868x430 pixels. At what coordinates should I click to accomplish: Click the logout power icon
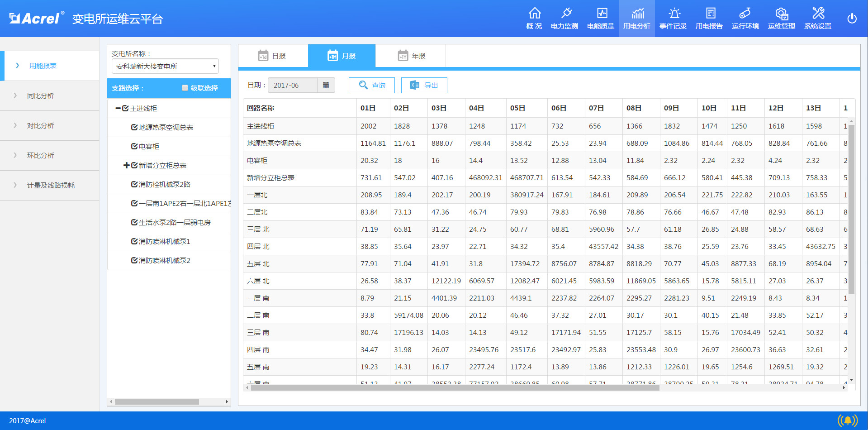click(x=852, y=18)
